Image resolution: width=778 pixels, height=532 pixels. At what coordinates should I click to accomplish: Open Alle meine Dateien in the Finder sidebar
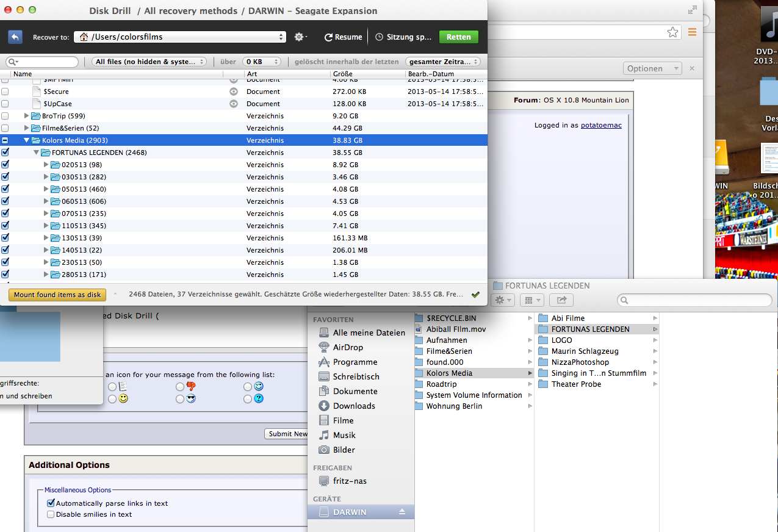(x=361, y=332)
